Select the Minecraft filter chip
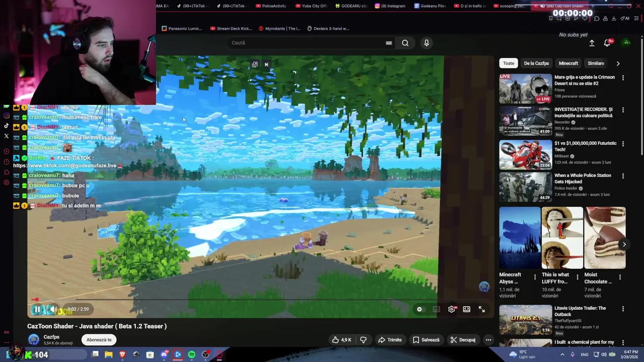This screenshot has height=362, width=644. pyautogui.click(x=568, y=63)
